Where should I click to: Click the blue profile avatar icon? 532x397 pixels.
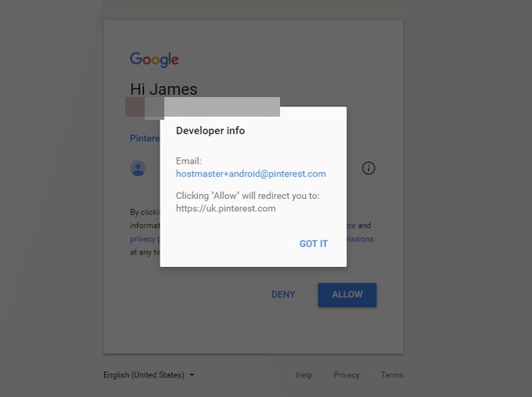pos(138,168)
